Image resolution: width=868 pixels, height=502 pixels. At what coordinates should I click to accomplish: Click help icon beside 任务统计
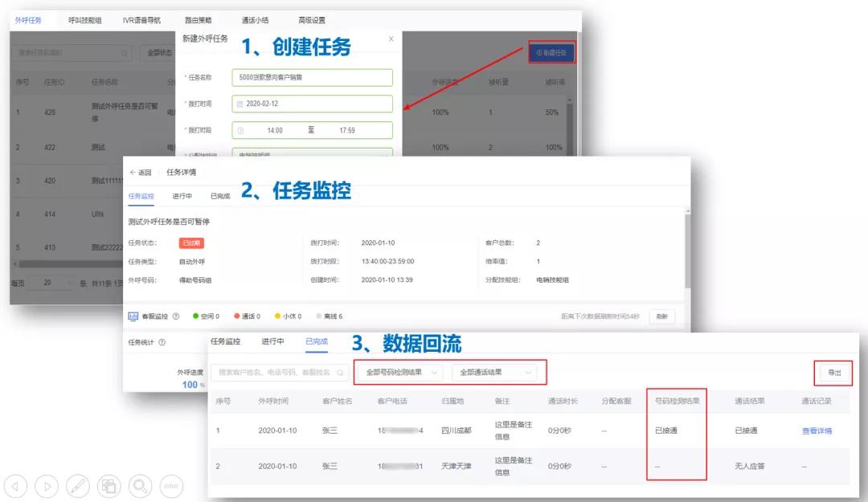[x=162, y=342]
